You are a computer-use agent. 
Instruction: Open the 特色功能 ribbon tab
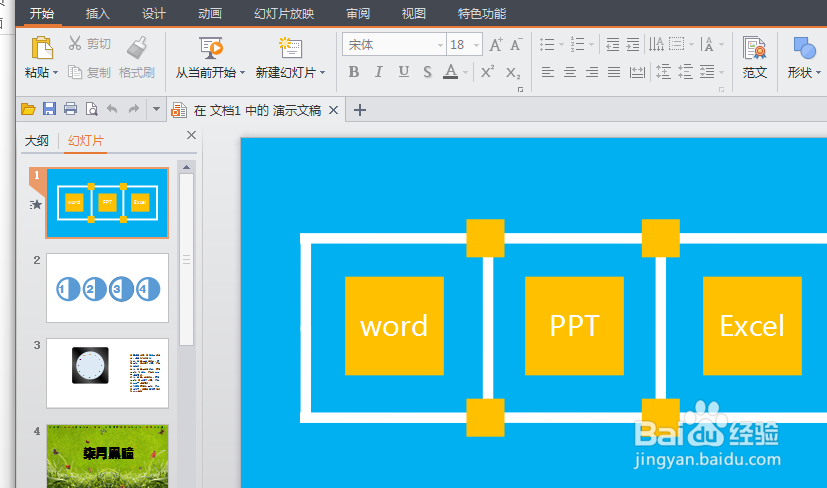[x=482, y=13]
